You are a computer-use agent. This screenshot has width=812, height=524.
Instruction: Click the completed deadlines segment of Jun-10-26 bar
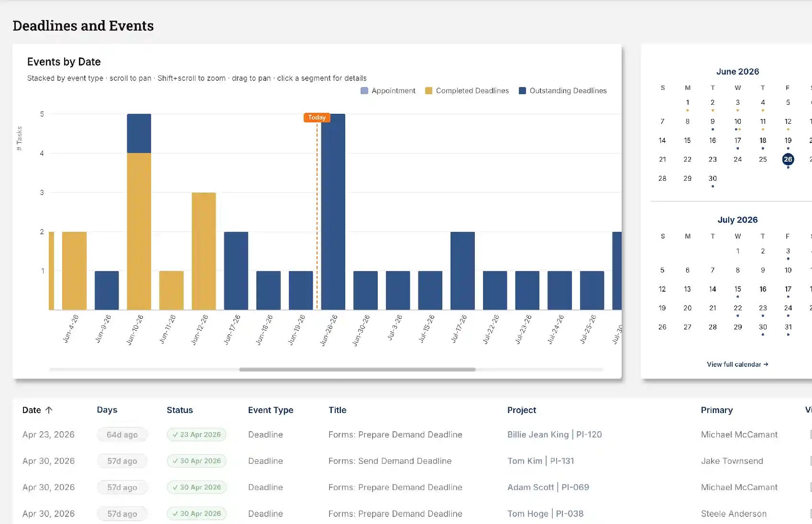point(139,231)
